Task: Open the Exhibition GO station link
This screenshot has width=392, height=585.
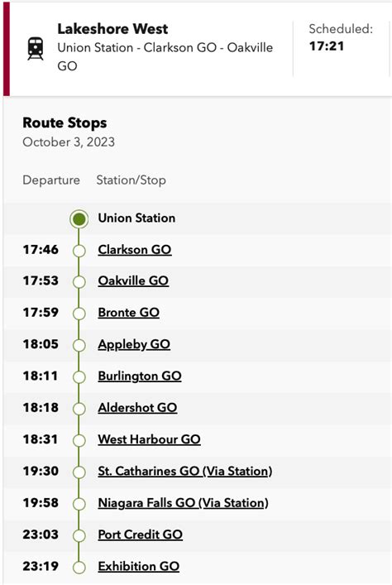Action: 139,566
